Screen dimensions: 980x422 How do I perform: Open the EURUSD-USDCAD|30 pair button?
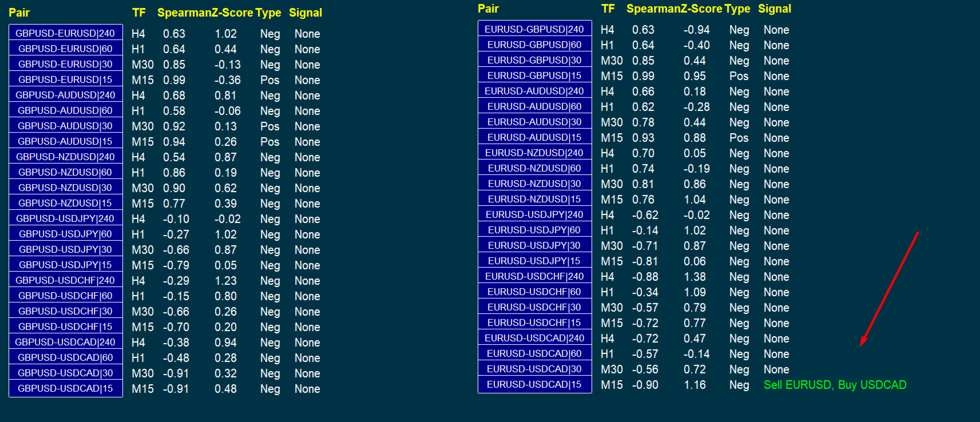click(534, 369)
